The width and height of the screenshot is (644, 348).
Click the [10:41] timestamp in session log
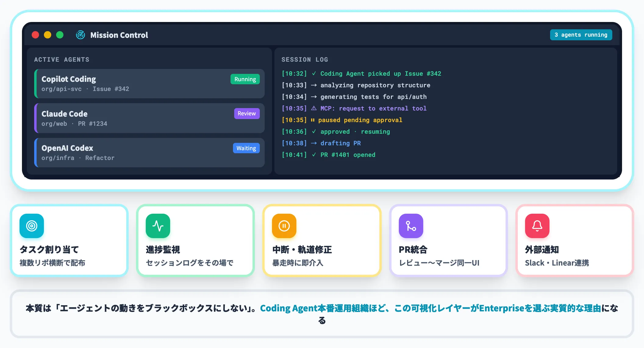coord(294,155)
